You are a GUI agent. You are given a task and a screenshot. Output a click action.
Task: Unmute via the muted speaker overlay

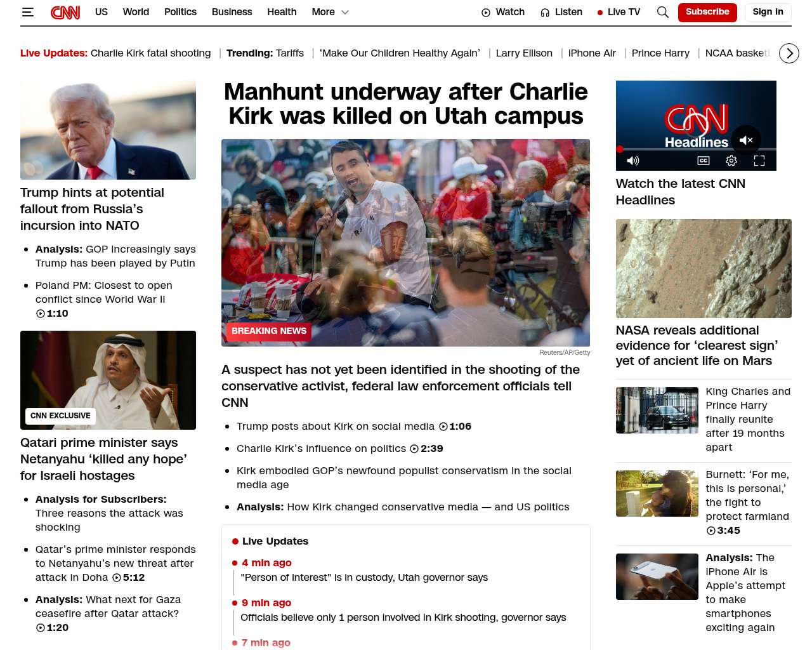[746, 140]
